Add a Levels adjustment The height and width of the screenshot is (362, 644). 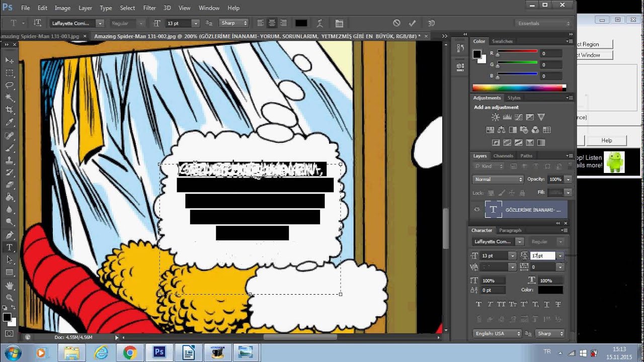coord(507,117)
